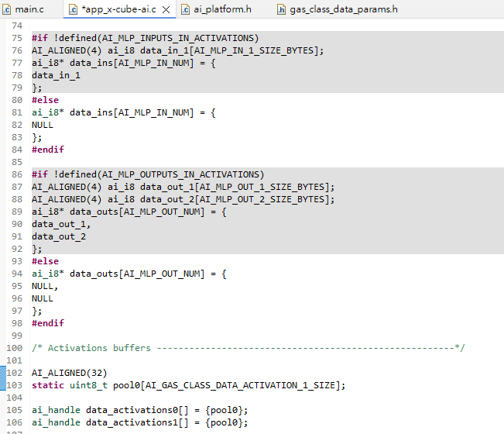Click 'AI_ALIGNED(32)' on line 102
Viewport: 504px width, 434px height.
[x=69, y=373]
